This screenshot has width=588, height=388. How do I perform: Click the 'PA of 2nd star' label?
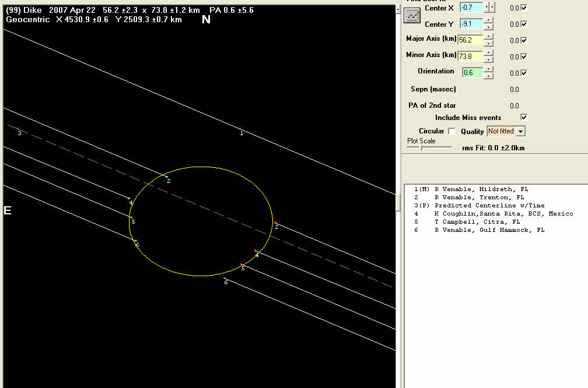tap(432, 105)
